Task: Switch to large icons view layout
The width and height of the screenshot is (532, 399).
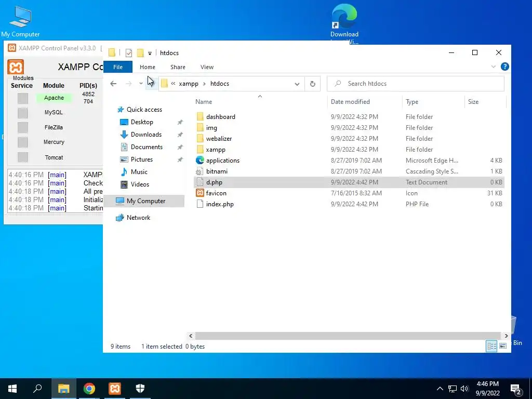Action: 503,345
